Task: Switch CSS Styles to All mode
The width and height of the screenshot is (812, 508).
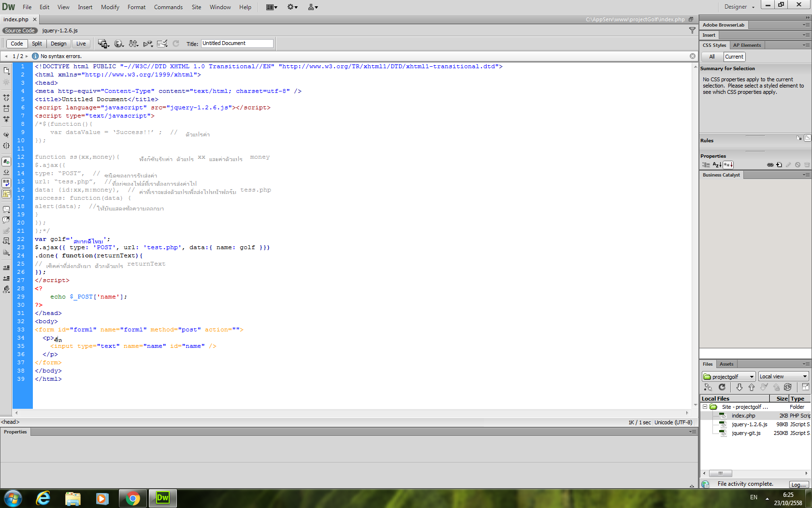Action: point(711,57)
